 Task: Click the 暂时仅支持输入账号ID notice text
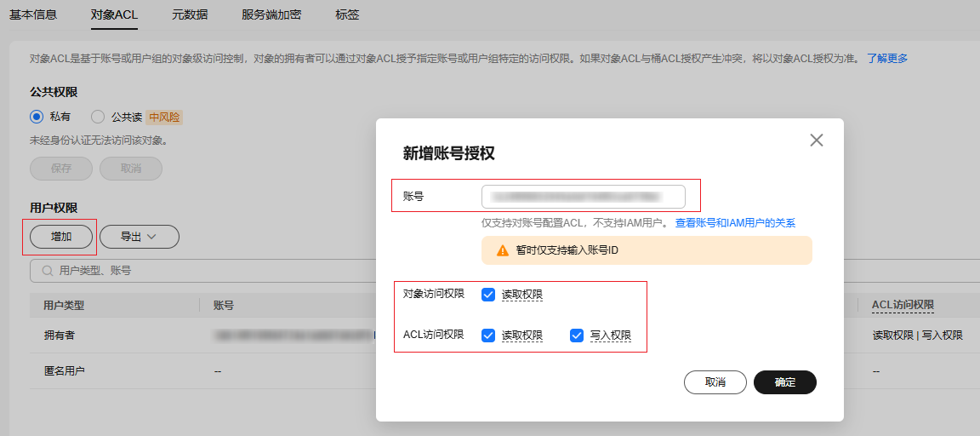[x=567, y=250]
